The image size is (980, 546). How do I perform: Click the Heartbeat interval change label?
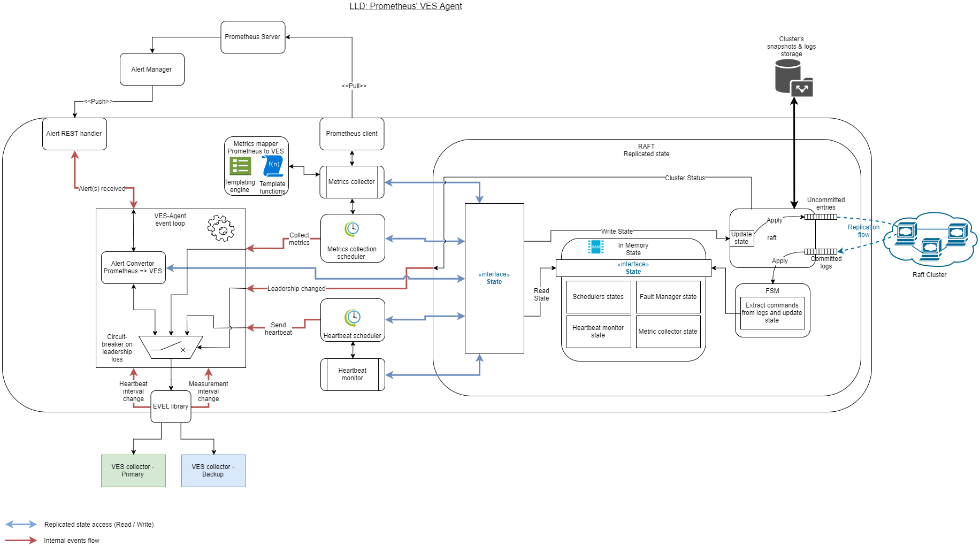pos(134,391)
